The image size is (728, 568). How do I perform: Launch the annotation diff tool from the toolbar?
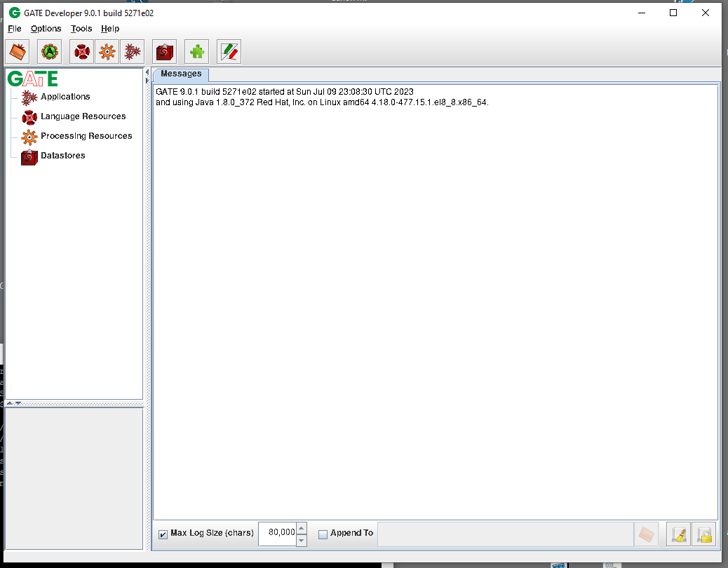(229, 51)
